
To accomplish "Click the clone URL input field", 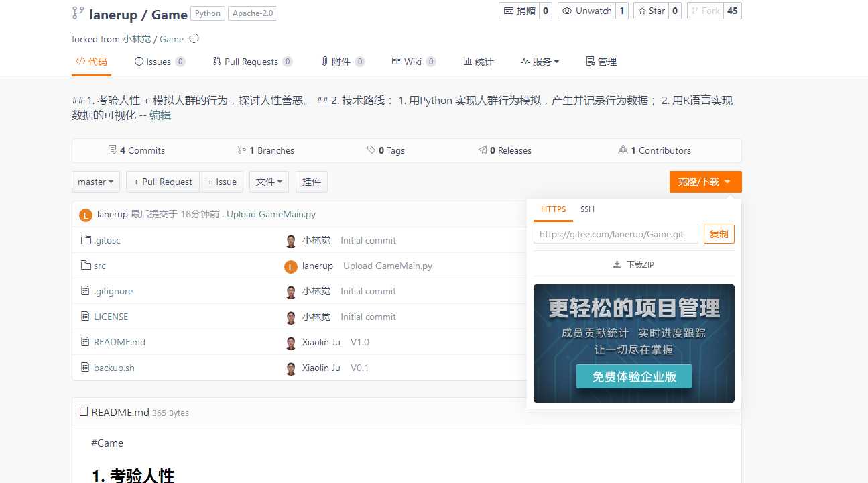I will click(x=616, y=234).
